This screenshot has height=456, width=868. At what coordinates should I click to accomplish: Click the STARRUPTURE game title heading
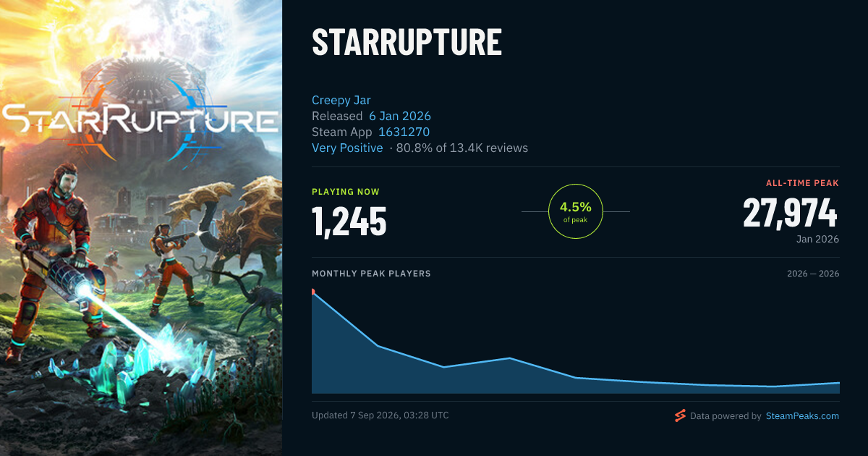407,43
